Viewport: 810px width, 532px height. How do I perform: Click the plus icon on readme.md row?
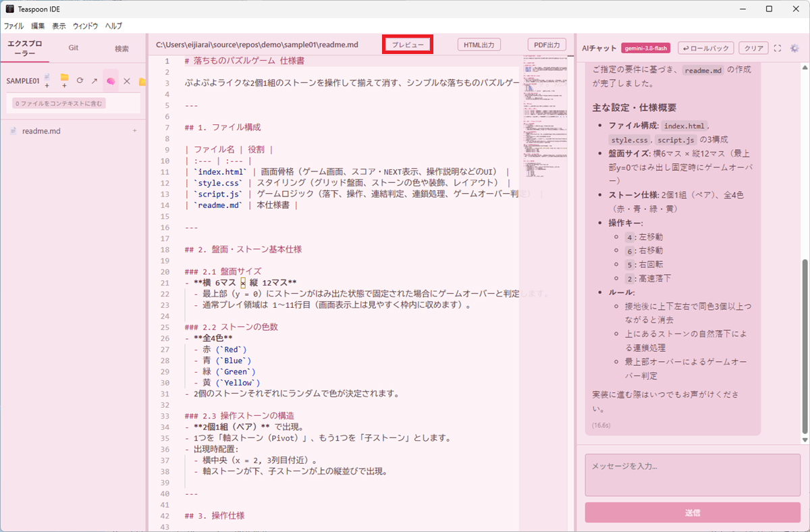[x=134, y=131]
